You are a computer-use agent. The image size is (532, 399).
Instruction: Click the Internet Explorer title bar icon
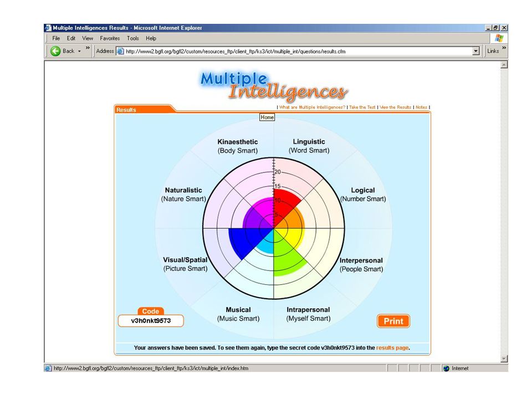point(48,28)
